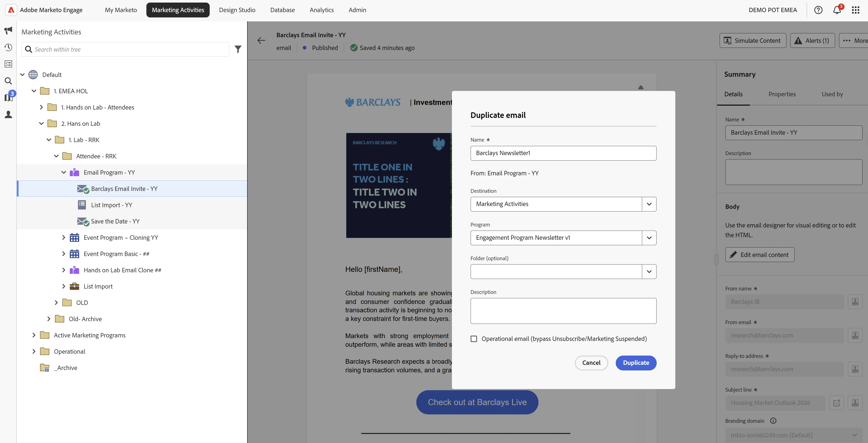The height and width of the screenshot is (443, 868).
Task: Click Edit email content button
Action: (x=760, y=255)
